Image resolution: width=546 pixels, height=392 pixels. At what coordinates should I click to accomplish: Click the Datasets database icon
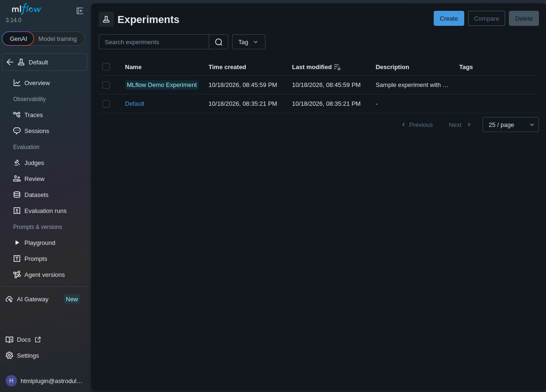tap(17, 195)
